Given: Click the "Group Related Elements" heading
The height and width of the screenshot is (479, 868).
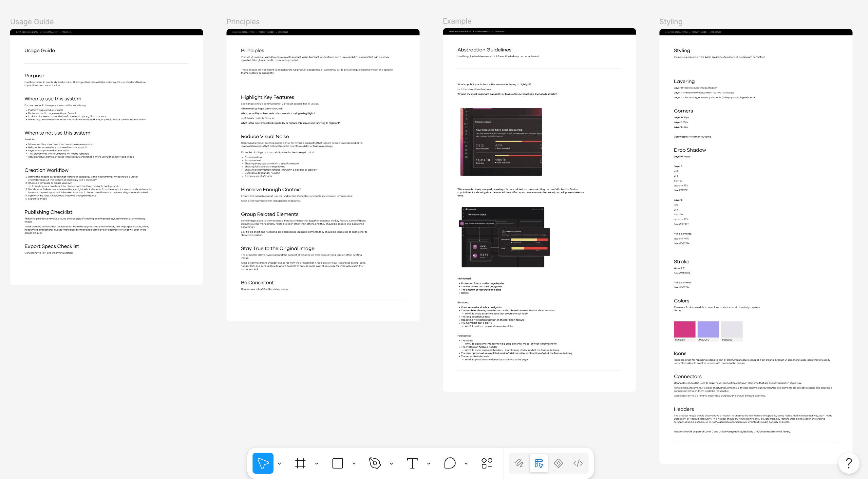Looking at the screenshot, I should [x=270, y=214].
